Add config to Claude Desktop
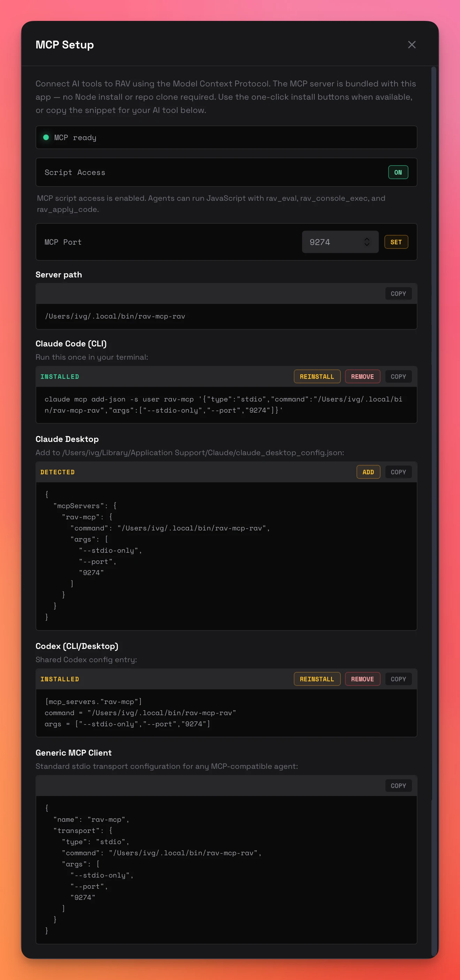 pyautogui.click(x=368, y=472)
